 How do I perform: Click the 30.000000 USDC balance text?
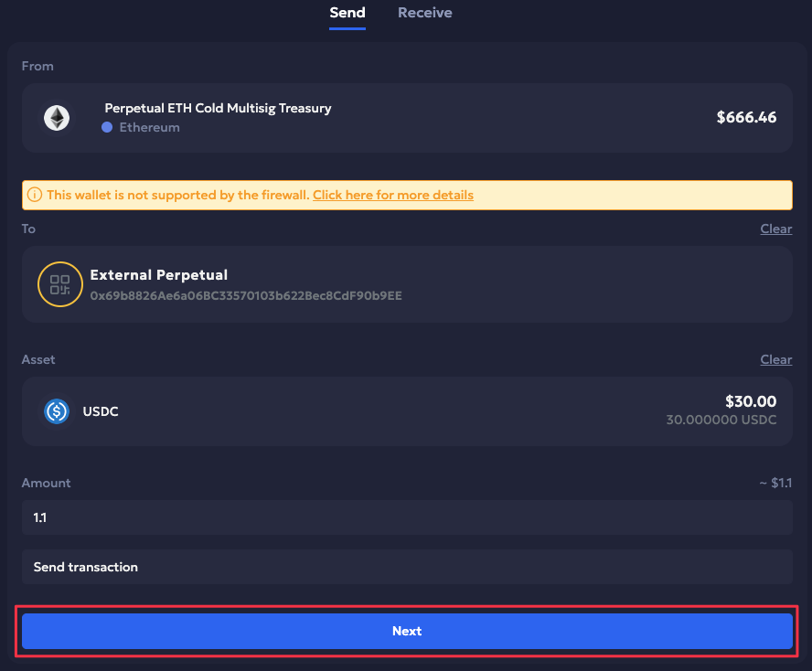721,420
